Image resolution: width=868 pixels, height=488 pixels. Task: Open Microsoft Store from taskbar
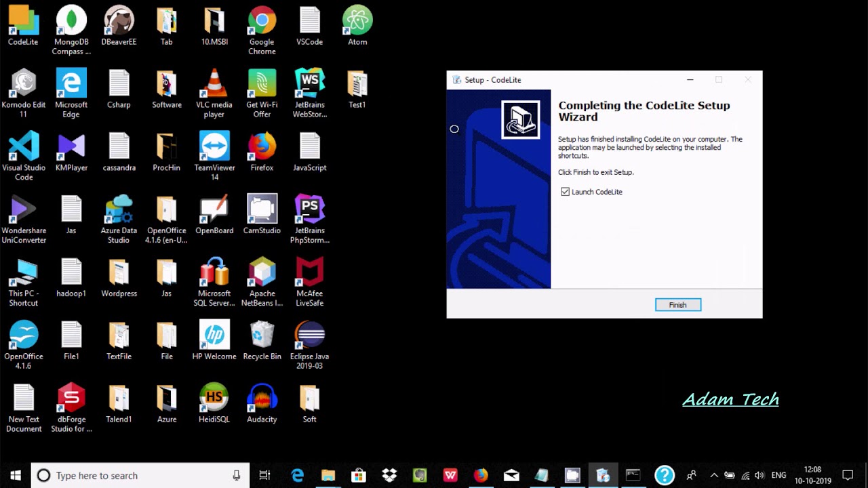[359, 475]
